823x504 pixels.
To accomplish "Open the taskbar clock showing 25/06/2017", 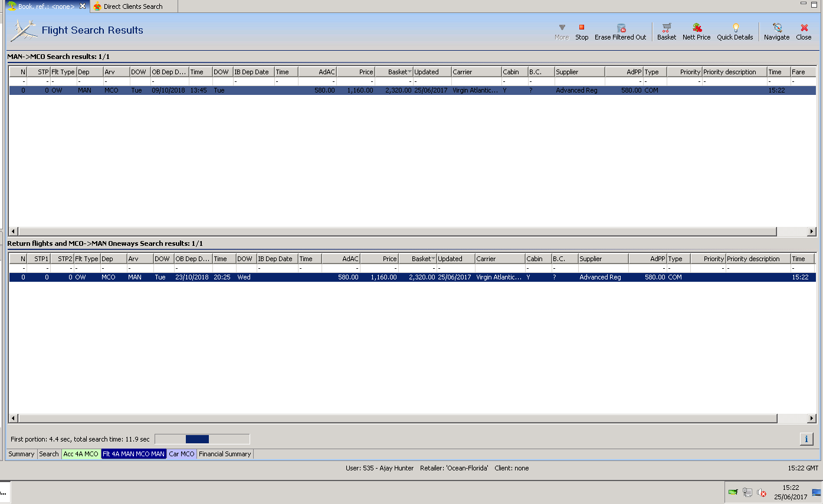I will [x=791, y=492].
